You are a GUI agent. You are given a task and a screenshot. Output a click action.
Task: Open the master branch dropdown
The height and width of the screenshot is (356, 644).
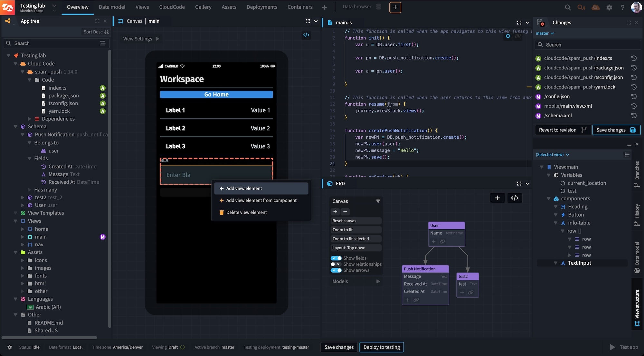coord(545,33)
